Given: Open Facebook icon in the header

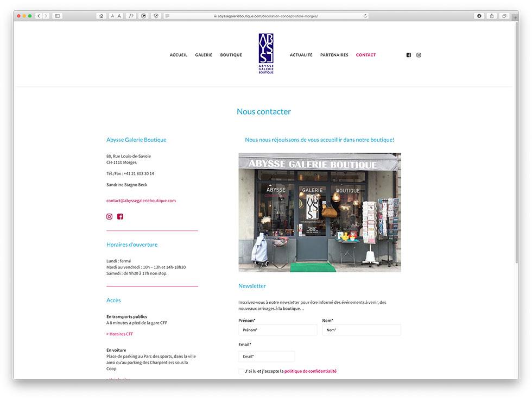Looking at the screenshot, I should pyautogui.click(x=408, y=55).
